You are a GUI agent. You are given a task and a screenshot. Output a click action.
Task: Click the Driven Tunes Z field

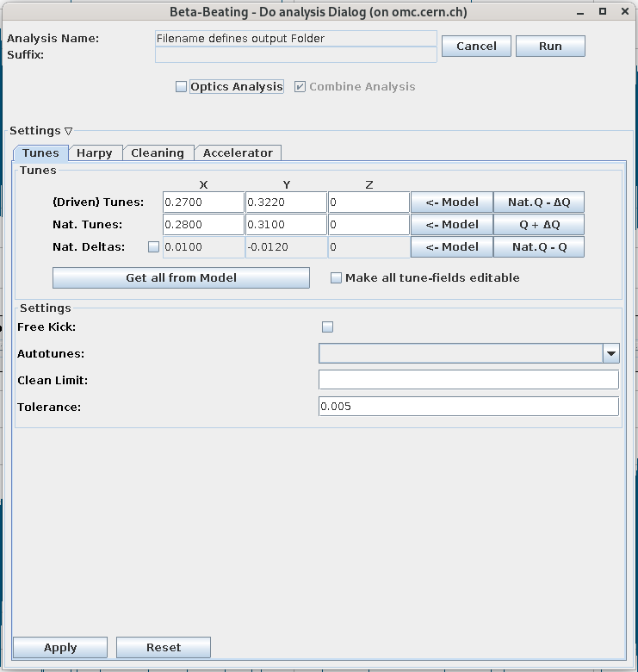[369, 202]
